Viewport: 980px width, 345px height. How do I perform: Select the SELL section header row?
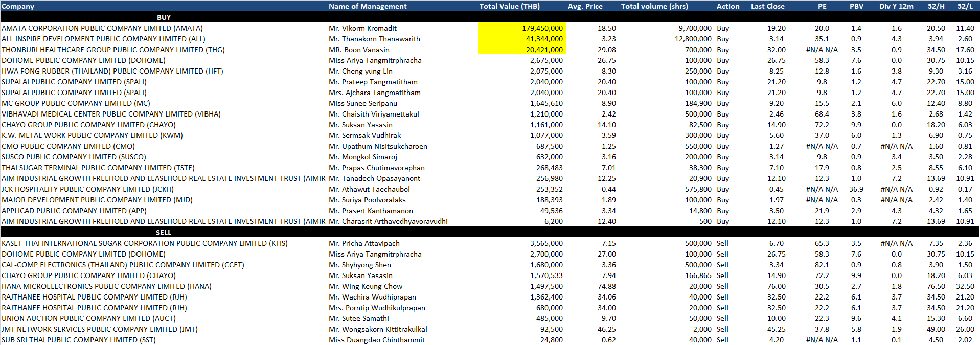[164, 233]
